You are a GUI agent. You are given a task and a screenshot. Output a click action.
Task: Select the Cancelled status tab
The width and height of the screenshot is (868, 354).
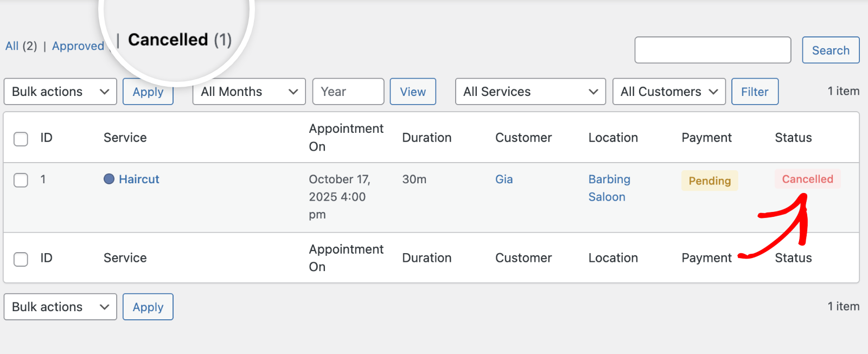point(168,40)
